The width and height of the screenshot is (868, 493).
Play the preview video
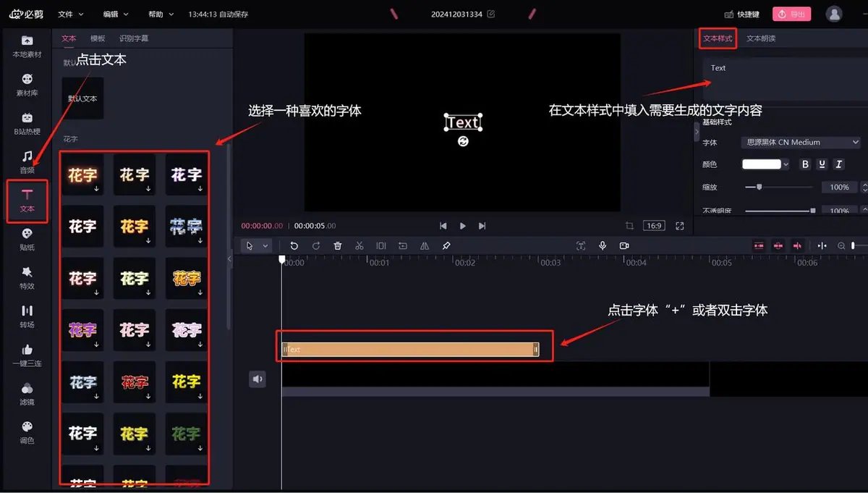463,226
